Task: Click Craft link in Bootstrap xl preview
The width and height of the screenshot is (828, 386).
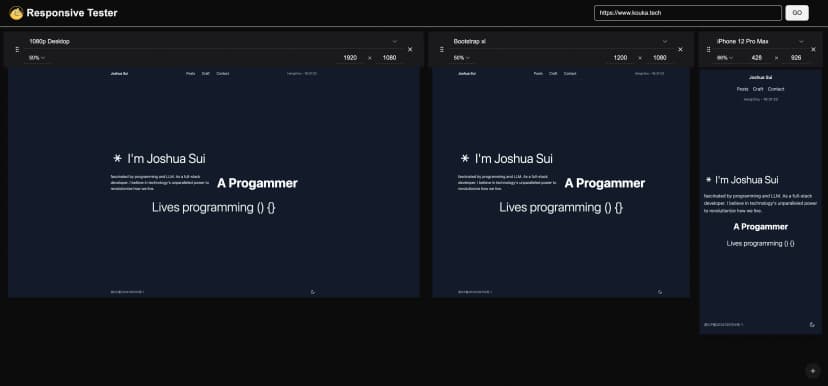Action: point(553,73)
